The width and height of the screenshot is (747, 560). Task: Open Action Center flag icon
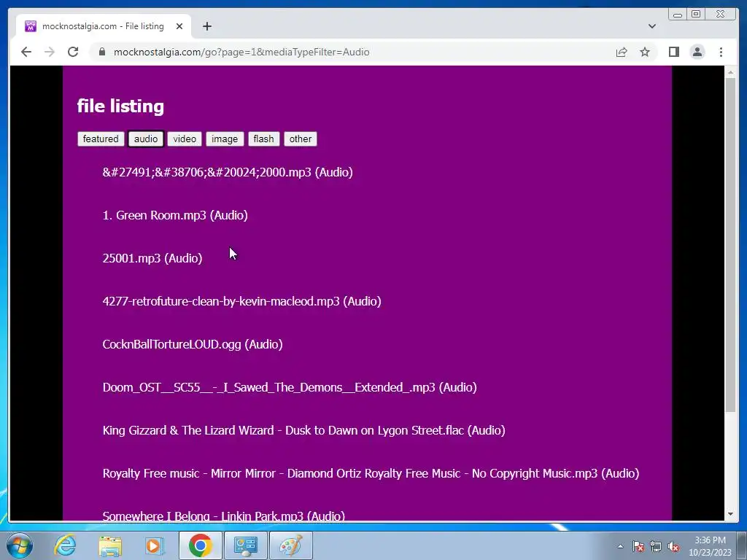(x=638, y=546)
